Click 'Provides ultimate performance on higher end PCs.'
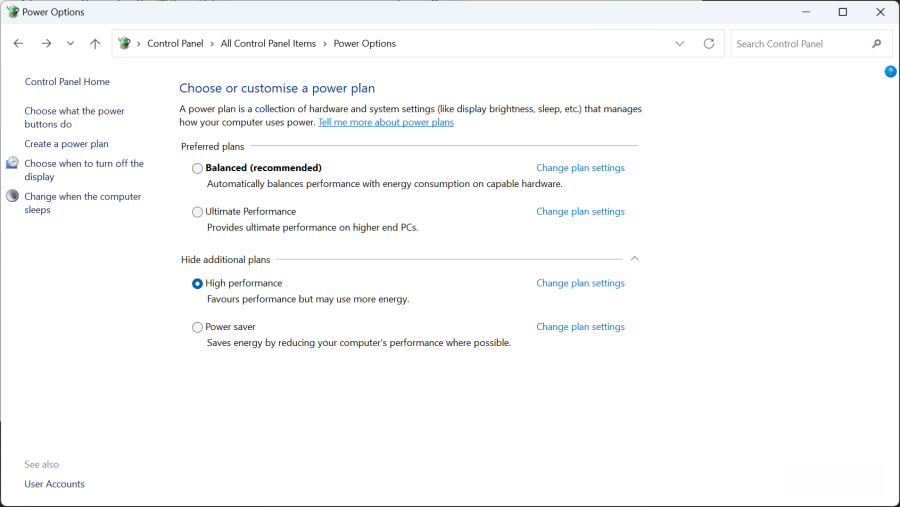Image resolution: width=900 pixels, height=507 pixels. [312, 227]
